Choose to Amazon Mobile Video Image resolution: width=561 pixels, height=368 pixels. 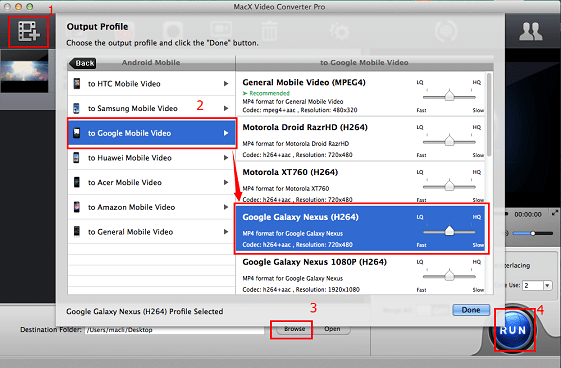coord(151,207)
